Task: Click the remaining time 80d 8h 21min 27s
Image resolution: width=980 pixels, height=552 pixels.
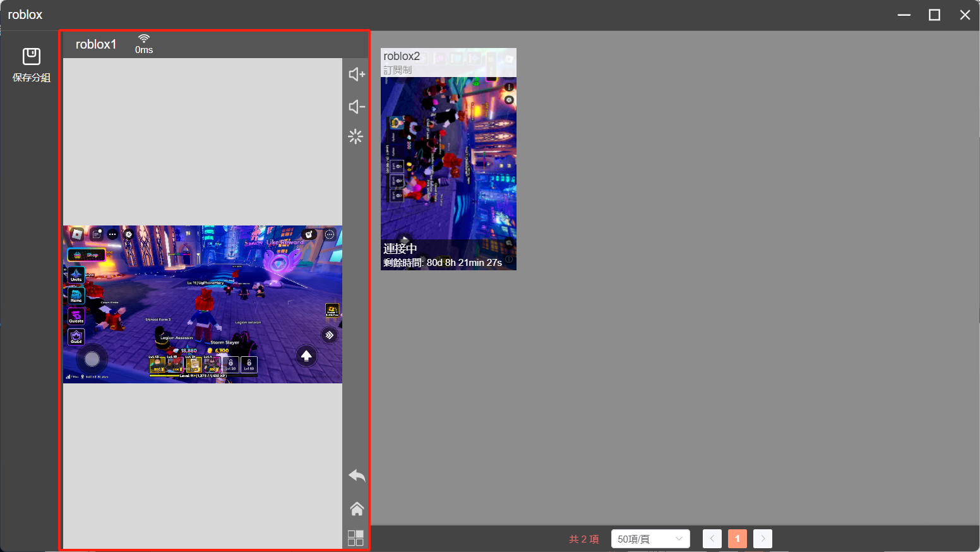Action: (443, 263)
